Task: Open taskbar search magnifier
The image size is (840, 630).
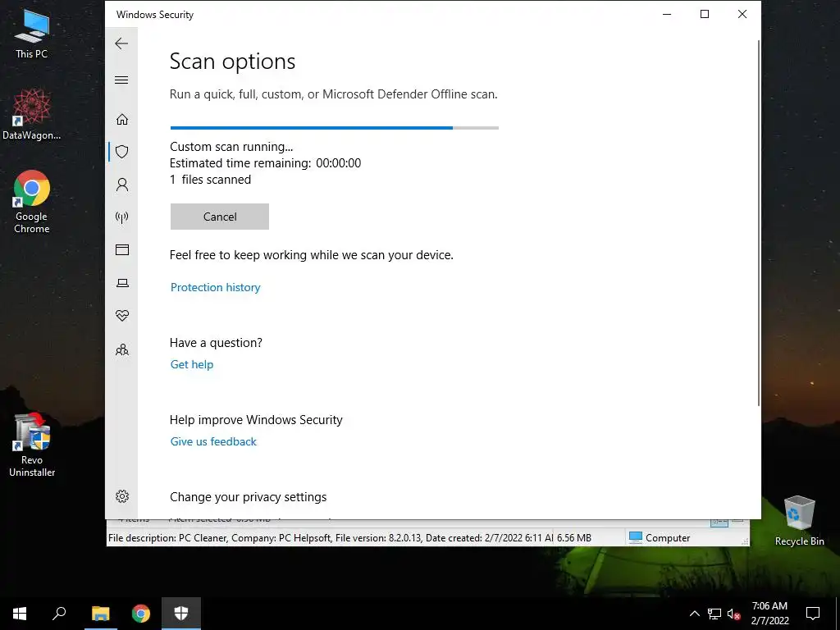Action: (59, 614)
